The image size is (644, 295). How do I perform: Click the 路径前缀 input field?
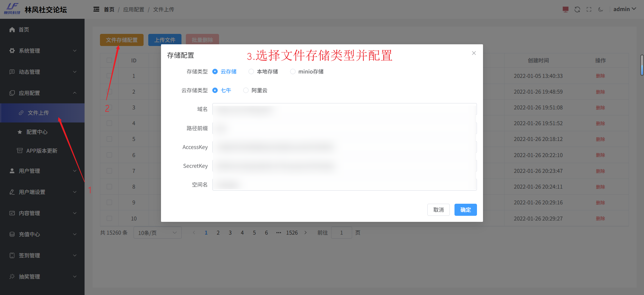click(344, 128)
